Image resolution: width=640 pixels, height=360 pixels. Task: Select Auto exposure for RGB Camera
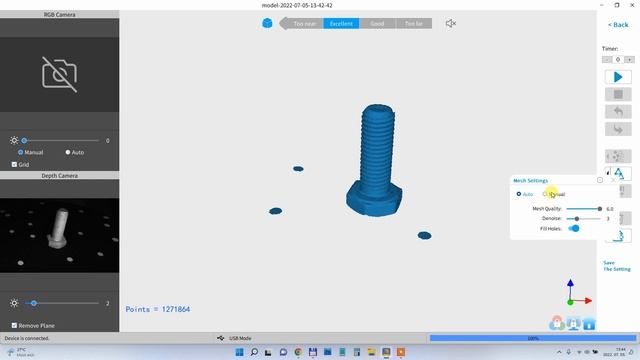[x=74, y=152]
